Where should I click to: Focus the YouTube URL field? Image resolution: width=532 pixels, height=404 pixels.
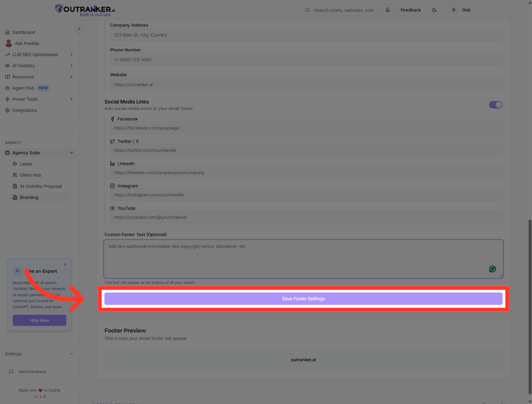(x=306, y=217)
